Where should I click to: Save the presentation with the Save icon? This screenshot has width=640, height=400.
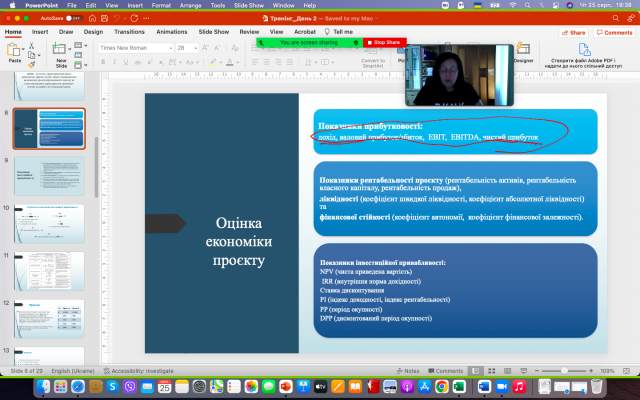pos(104,18)
